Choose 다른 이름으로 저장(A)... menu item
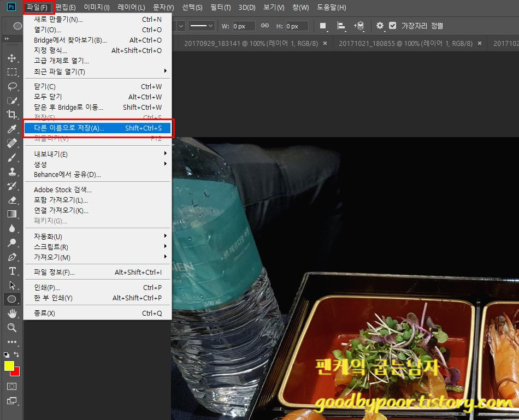 (x=98, y=128)
